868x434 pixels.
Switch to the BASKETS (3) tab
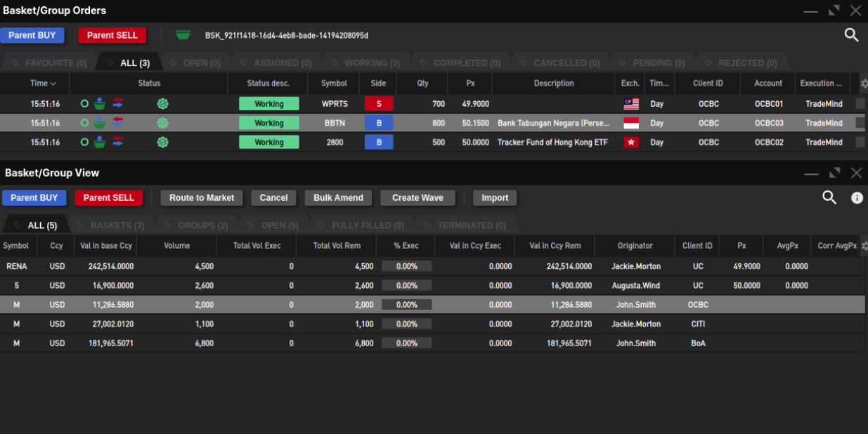click(x=117, y=225)
